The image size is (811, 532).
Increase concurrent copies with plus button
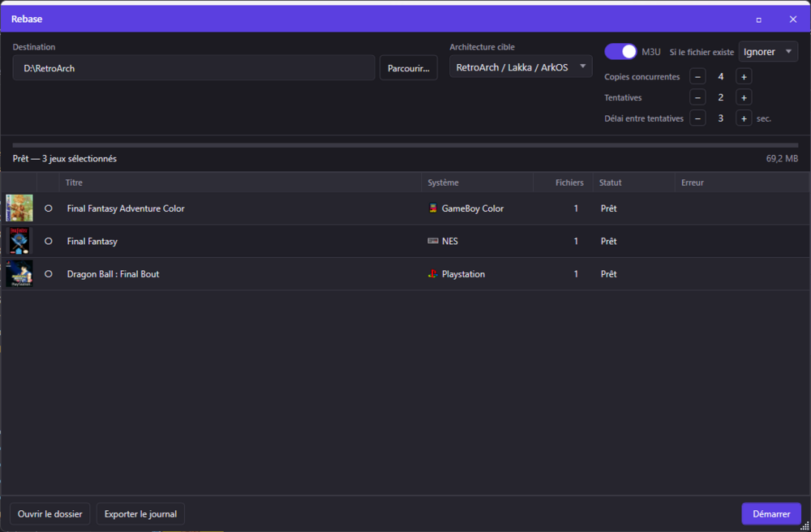point(744,76)
